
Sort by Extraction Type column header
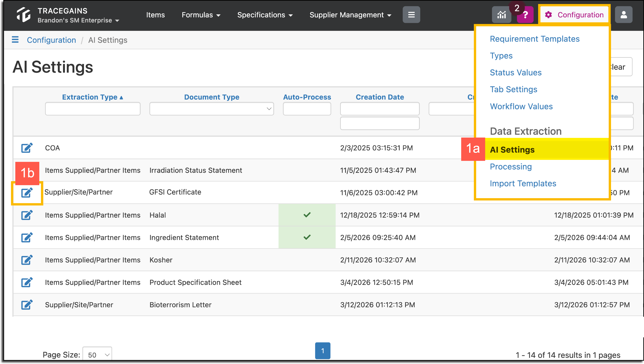pyautogui.click(x=93, y=97)
